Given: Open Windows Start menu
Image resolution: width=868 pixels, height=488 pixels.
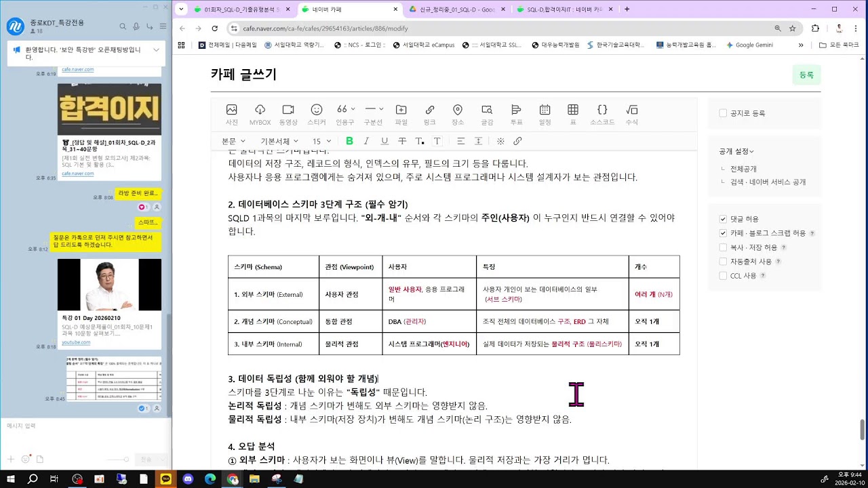Looking at the screenshot, I should [11, 479].
